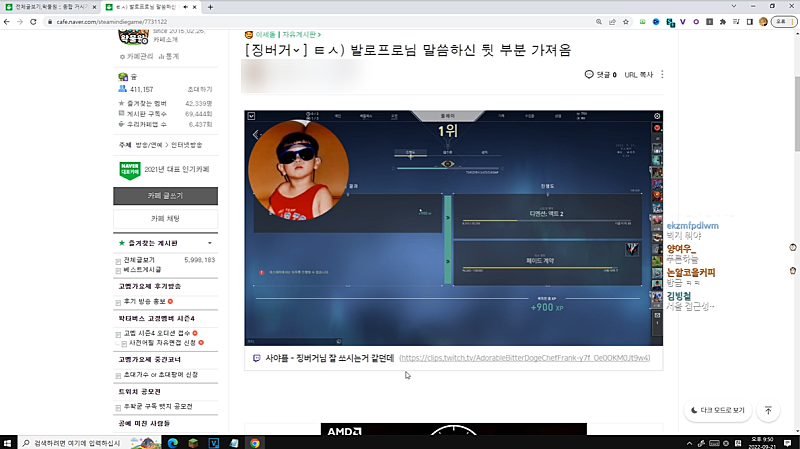Open the notification center in system tray
The height and width of the screenshot is (449, 800).
787,443
